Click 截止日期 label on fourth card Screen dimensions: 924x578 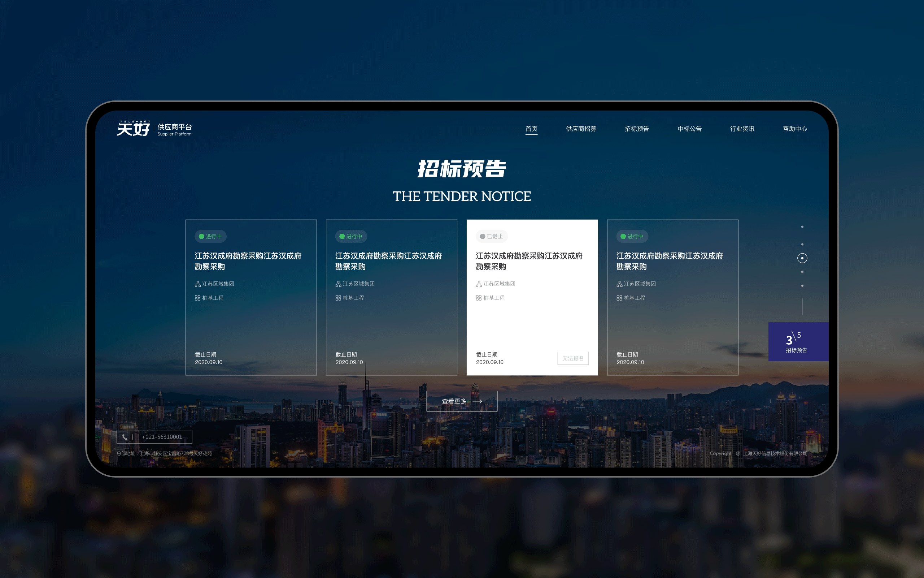point(627,354)
